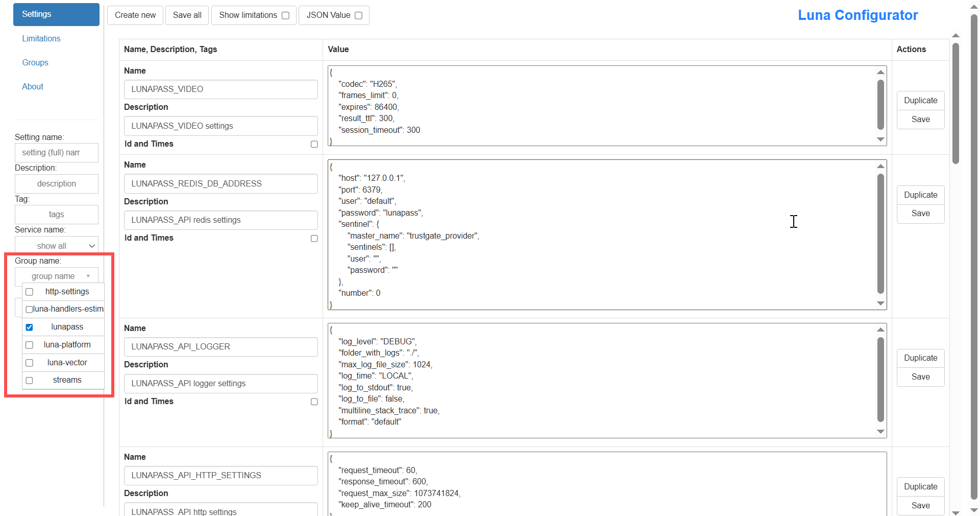Check the http-settings group filter
Screen dimensions: 980x516
pos(29,292)
